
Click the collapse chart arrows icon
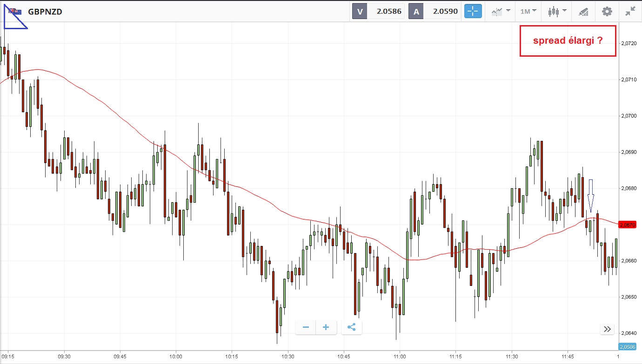coord(630,11)
